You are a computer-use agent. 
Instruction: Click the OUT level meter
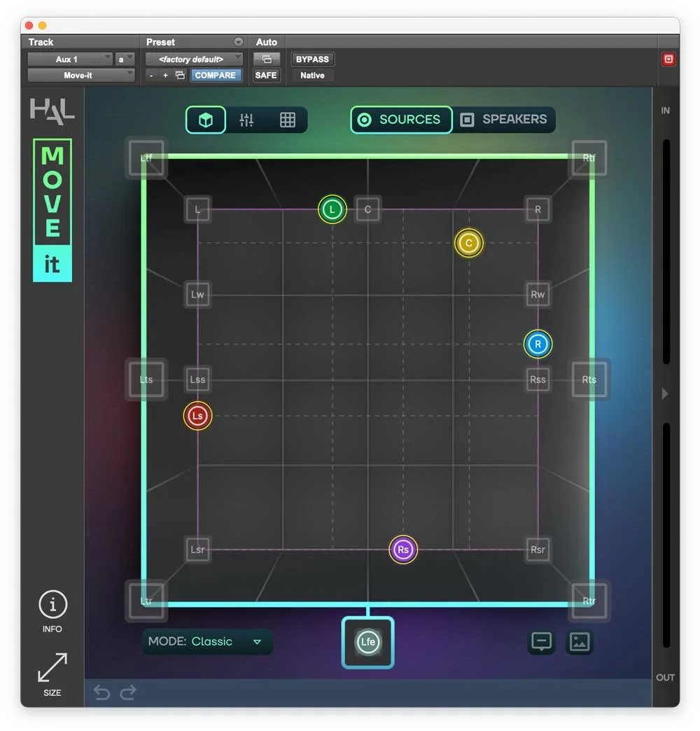(x=666, y=535)
